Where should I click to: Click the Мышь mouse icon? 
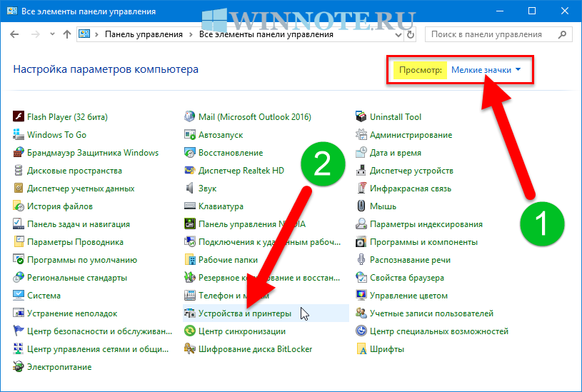point(361,206)
